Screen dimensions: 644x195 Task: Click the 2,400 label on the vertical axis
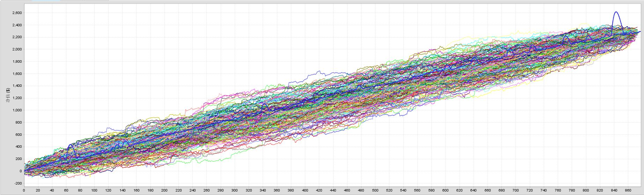[x=17, y=25]
